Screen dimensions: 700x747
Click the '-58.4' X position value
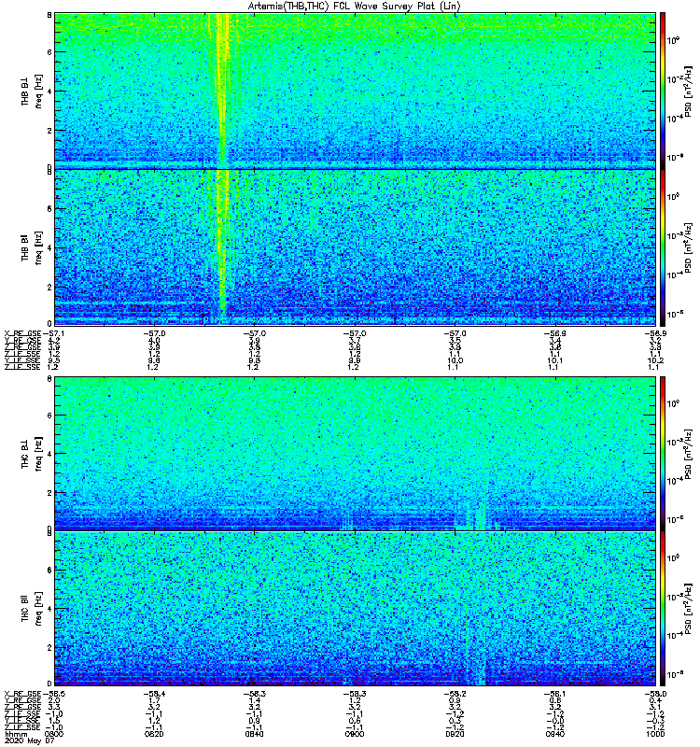154,694
